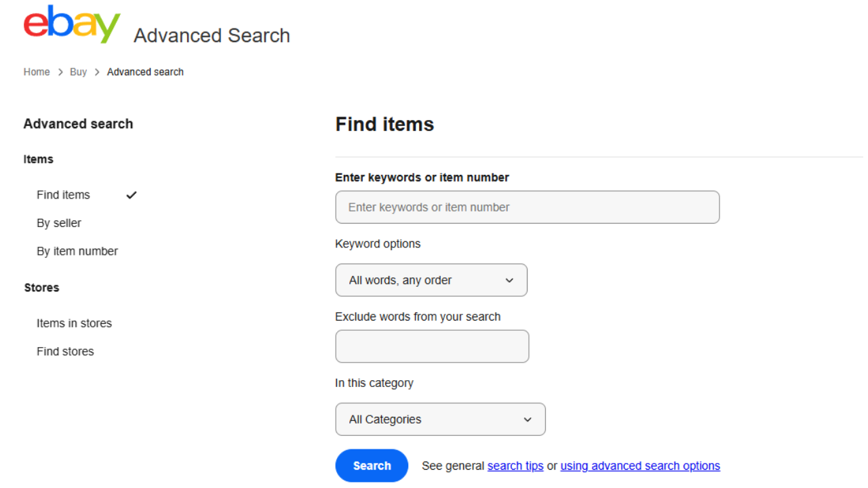Screen dimensions: 868x488
Task: Click the checkmark beside Find items
Action: 131,195
